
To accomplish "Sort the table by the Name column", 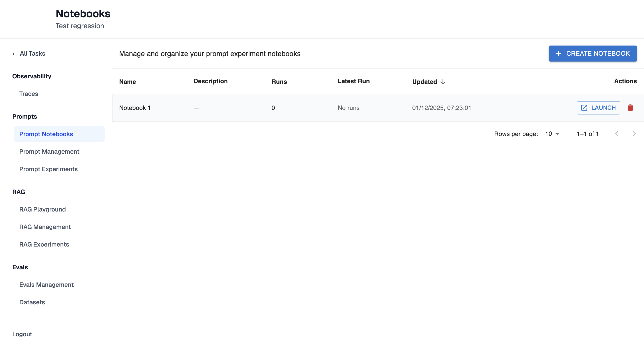I will click(x=127, y=82).
